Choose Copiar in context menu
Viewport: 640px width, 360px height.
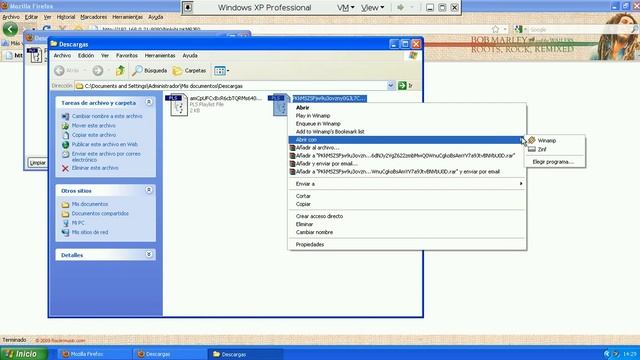303,204
